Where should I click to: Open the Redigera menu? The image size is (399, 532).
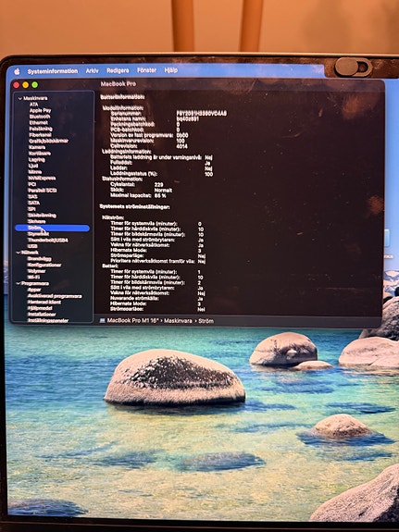118,70
